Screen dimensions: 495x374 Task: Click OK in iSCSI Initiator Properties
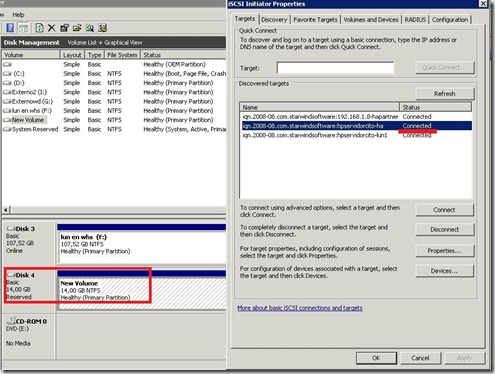tap(376, 358)
